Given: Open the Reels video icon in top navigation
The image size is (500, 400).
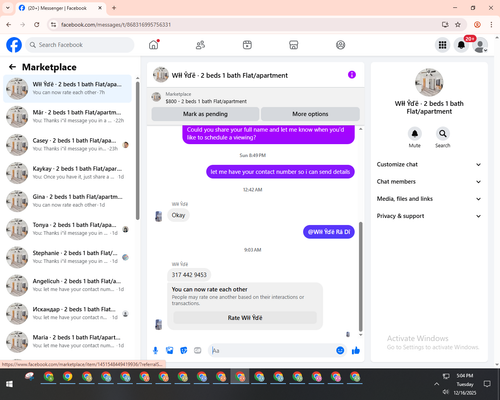Looking at the screenshot, I should pyautogui.click(x=247, y=45).
